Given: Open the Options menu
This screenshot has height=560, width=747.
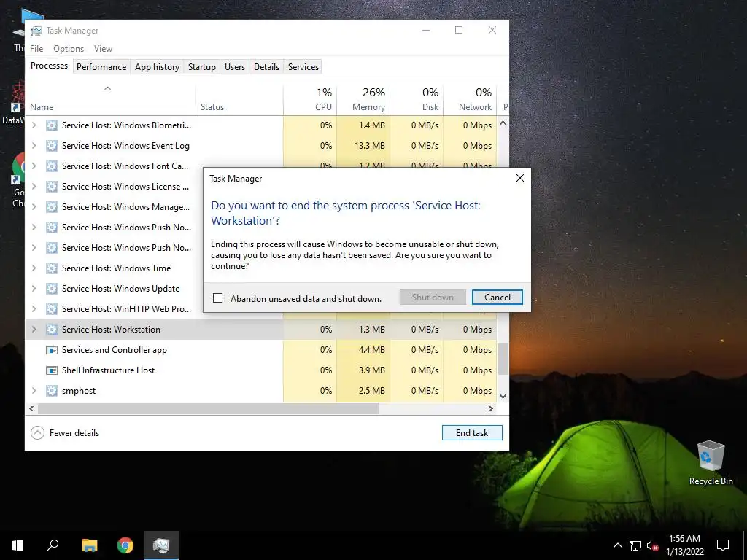Looking at the screenshot, I should (x=69, y=49).
